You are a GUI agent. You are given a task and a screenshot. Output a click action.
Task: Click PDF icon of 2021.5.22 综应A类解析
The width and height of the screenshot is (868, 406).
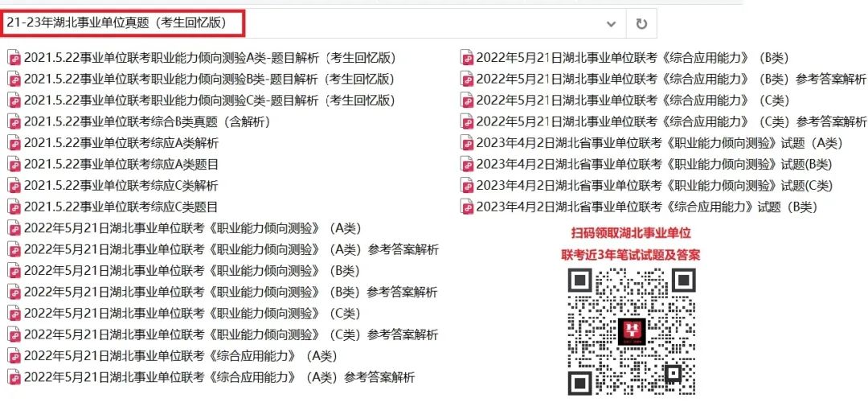(14, 143)
